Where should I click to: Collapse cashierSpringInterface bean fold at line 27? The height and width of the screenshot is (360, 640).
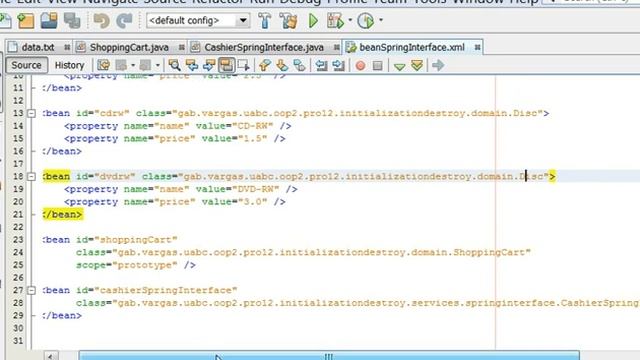[31, 291]
